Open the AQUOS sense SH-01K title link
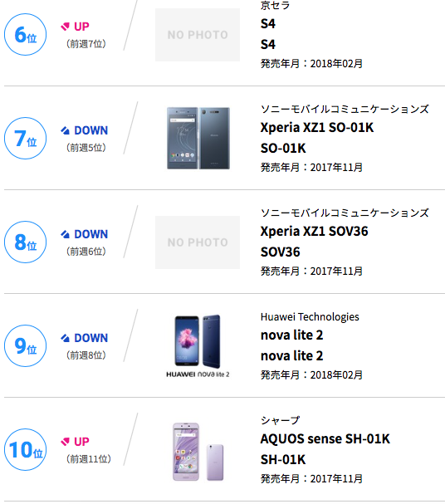This screenshot has width=445, height=504. [x=325, y=439]
